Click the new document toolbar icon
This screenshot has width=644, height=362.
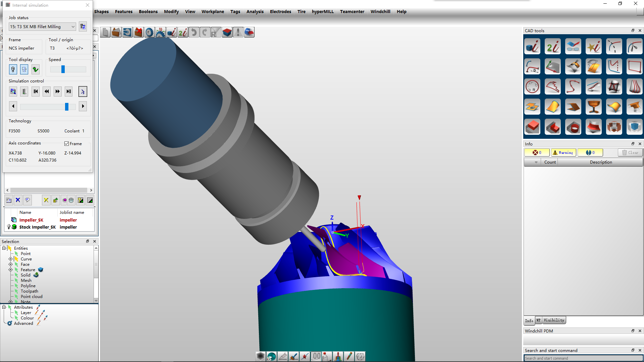[x=105, y=32]
